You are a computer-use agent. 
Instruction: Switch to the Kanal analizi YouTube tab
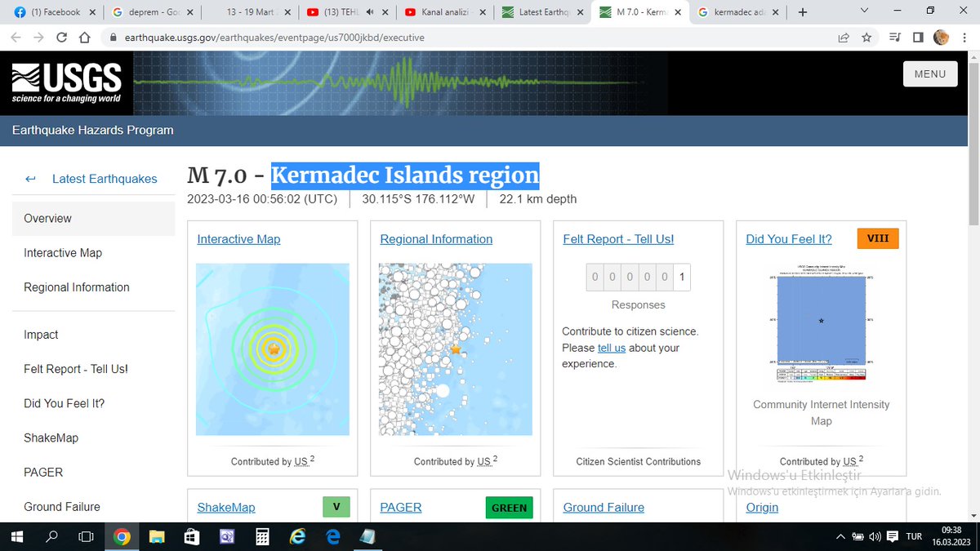443,12
